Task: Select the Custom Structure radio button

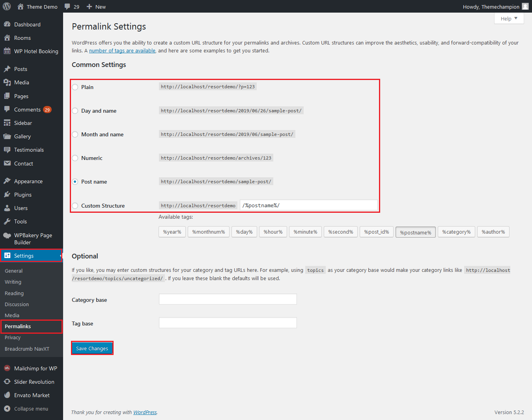Action: (75, 206)
